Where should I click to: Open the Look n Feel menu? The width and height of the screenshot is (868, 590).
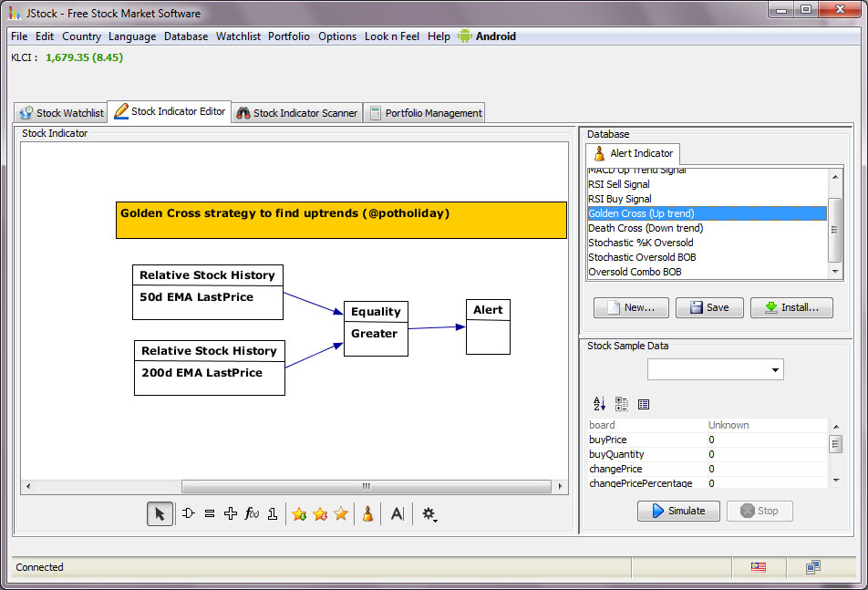point(392,36)
